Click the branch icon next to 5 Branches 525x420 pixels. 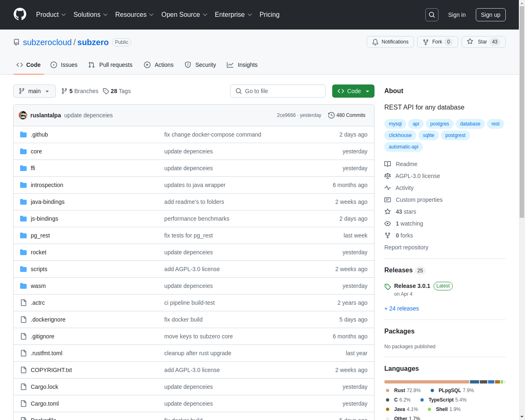[x=64, y=91]
